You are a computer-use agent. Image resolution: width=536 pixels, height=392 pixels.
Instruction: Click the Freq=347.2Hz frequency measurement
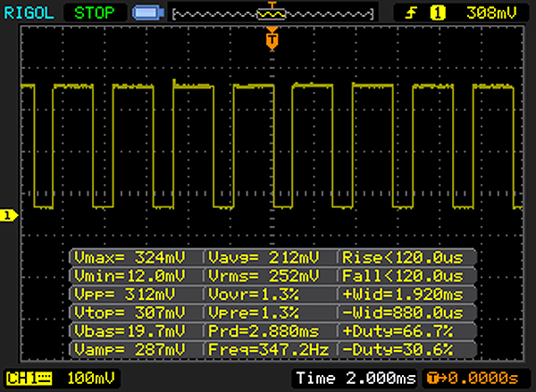pyautogui.click(x=270, y=350)
